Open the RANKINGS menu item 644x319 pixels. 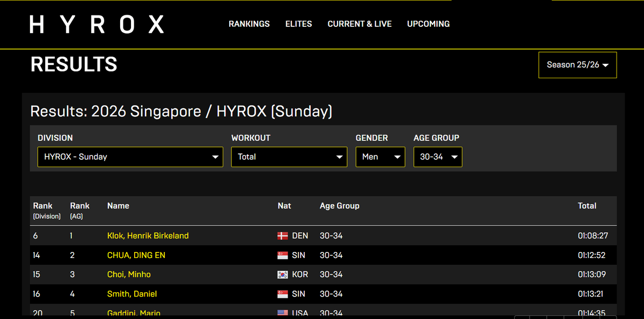point(249,24)
